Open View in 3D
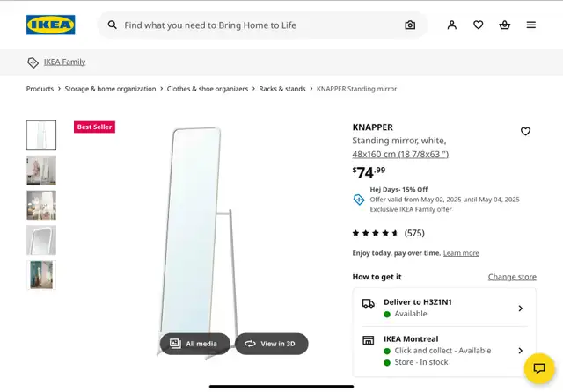The width and height of the screenshot is (563, 392). pyautogui.click(x=272, y=344)
